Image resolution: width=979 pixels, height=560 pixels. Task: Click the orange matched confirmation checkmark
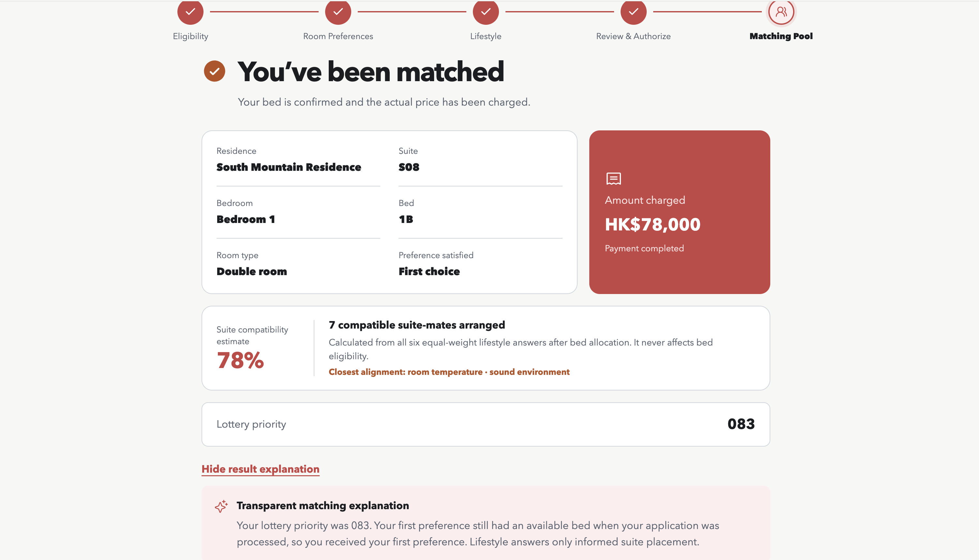[215, 71]
